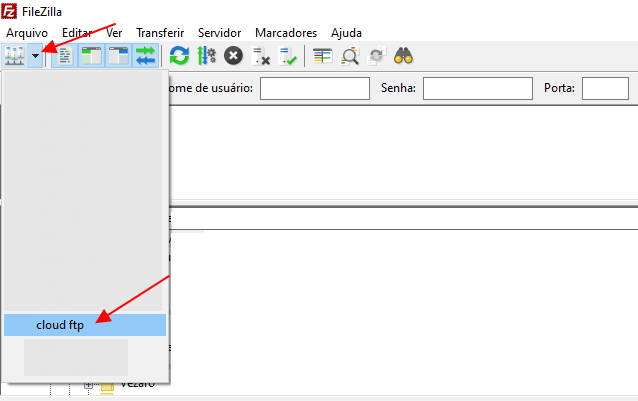Focus the Nome de usuário field
The height and width of the screenshot is (401, 638).
pyautogui.click(x=315, y=88)
